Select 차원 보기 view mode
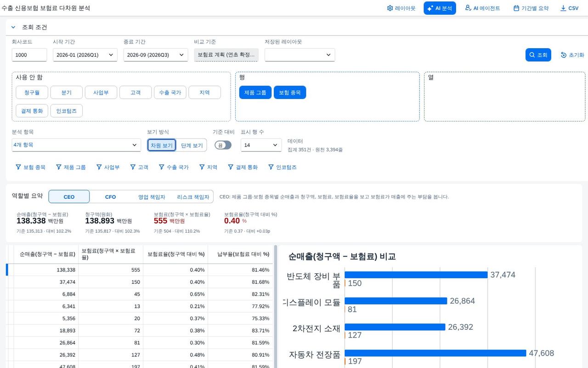Image resolution: width=588 pixels, height=368 pixels. point(162,145)
